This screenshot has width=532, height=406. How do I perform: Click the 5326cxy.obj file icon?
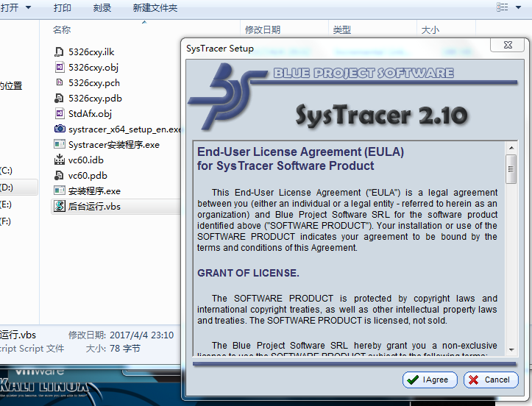click(60, 67)
